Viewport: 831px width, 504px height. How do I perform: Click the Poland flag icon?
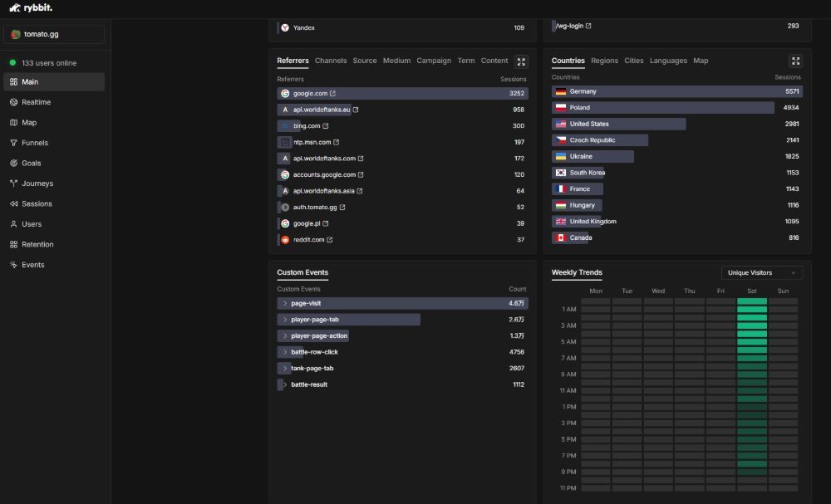point(561,107)
